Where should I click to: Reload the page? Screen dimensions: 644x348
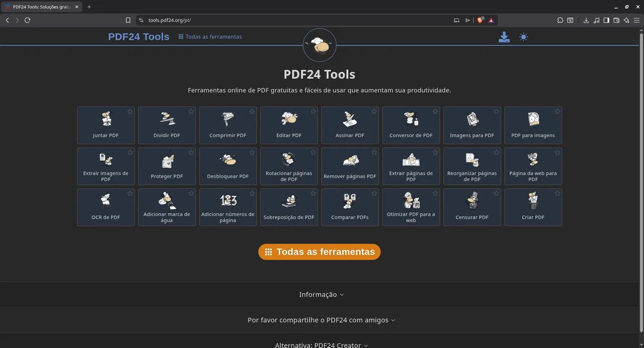click(27, 20)
